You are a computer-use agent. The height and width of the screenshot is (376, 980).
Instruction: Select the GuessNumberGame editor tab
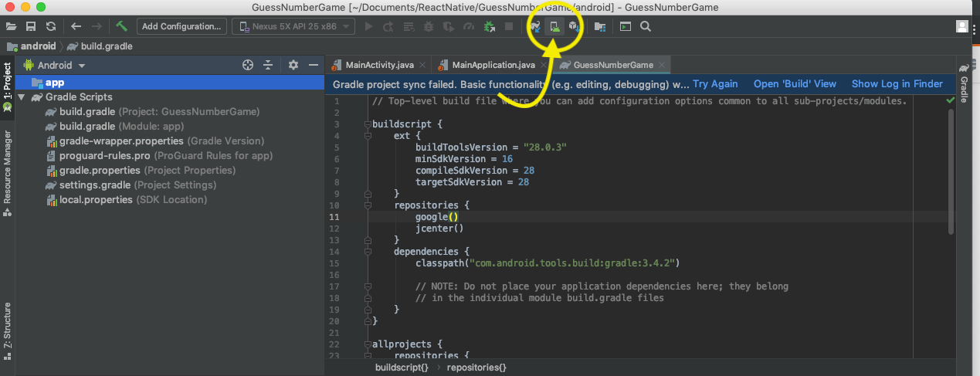[x=613, y=65]
